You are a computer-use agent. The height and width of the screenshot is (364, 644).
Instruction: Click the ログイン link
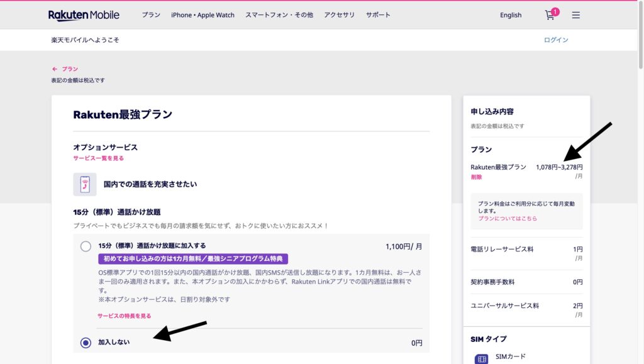[556, 40]
